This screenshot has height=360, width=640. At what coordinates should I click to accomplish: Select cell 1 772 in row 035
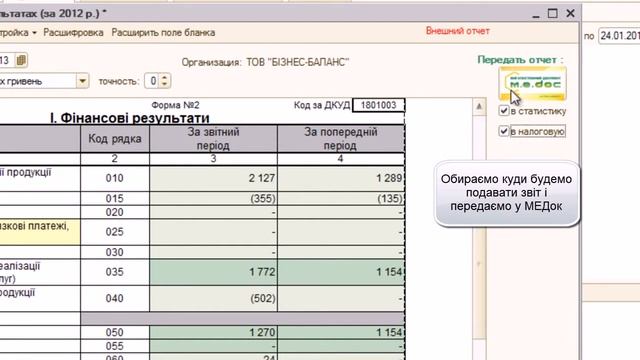pos(213,272)
